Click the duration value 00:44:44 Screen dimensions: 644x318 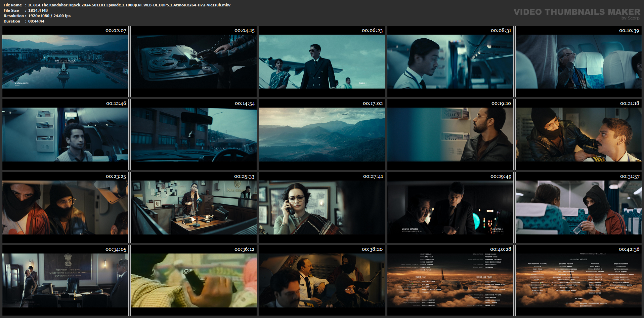[36, 21]
